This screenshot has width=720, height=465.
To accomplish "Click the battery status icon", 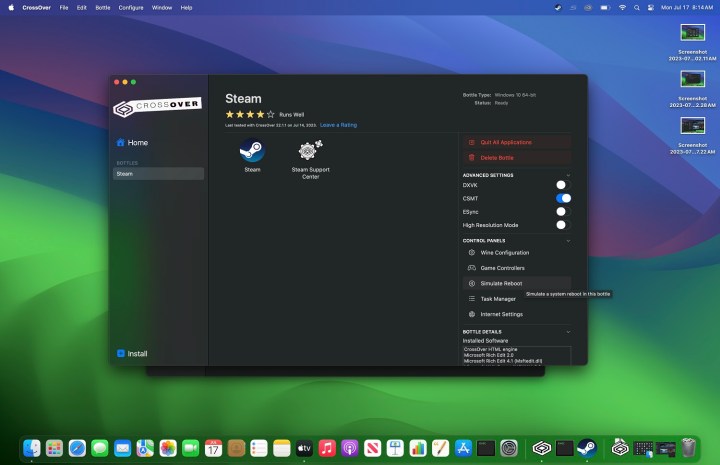I will [x=605, y=8].
